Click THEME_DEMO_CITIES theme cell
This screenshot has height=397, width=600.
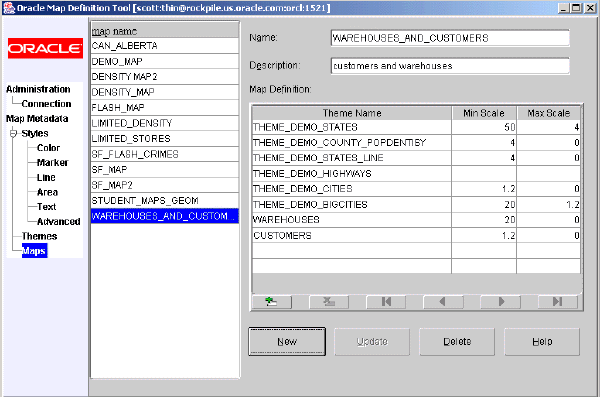tap(352, 189)
